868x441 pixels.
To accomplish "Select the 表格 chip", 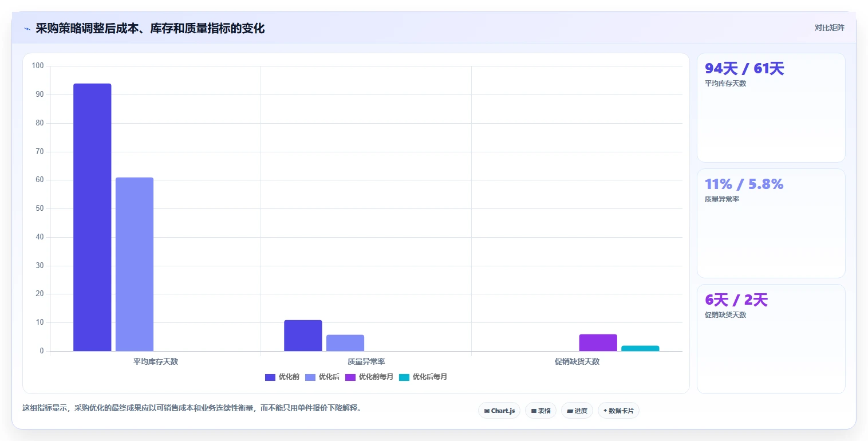I will [540, 411].
